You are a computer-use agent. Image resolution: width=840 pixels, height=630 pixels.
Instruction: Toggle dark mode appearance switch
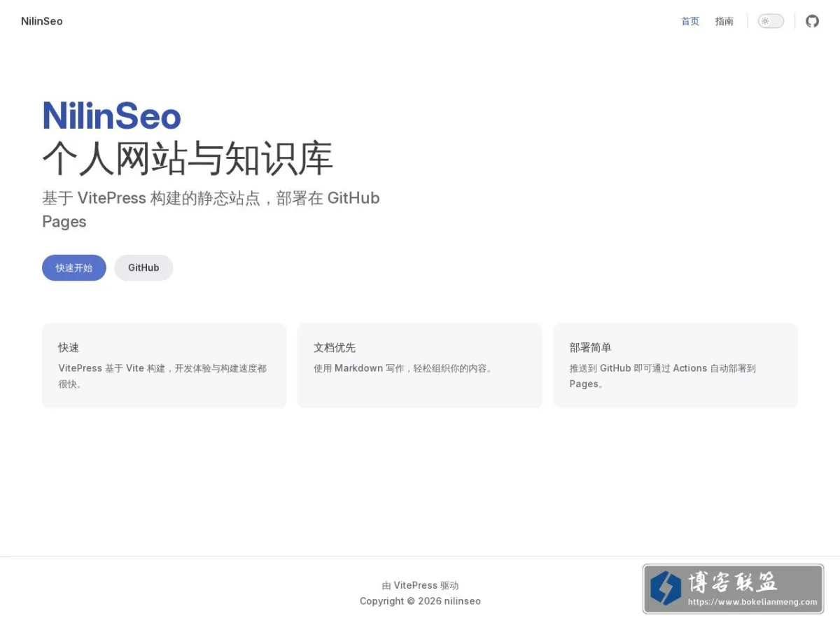pos(771,21)
